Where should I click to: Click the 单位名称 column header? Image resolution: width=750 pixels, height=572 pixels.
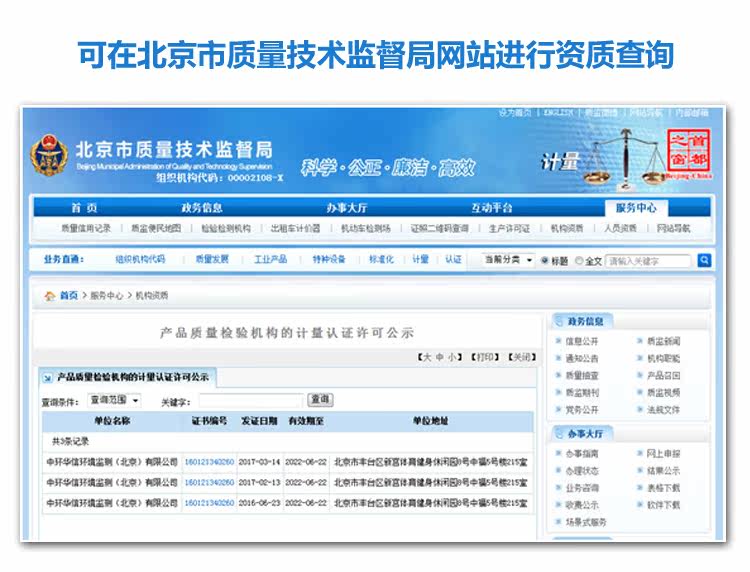tap(112, 421)
